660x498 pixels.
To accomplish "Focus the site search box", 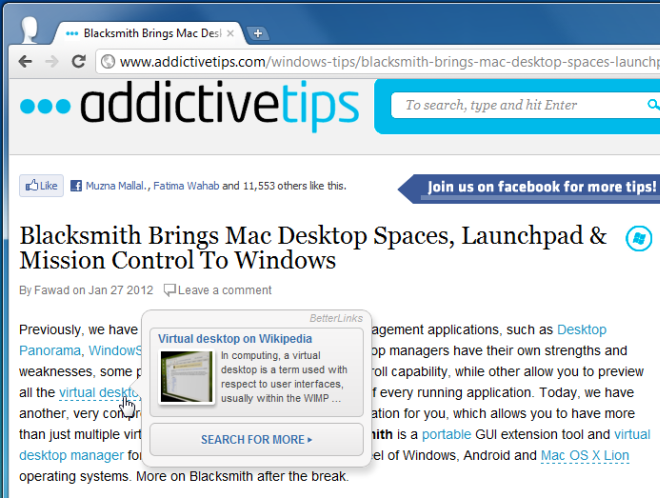I will (522, 105).
